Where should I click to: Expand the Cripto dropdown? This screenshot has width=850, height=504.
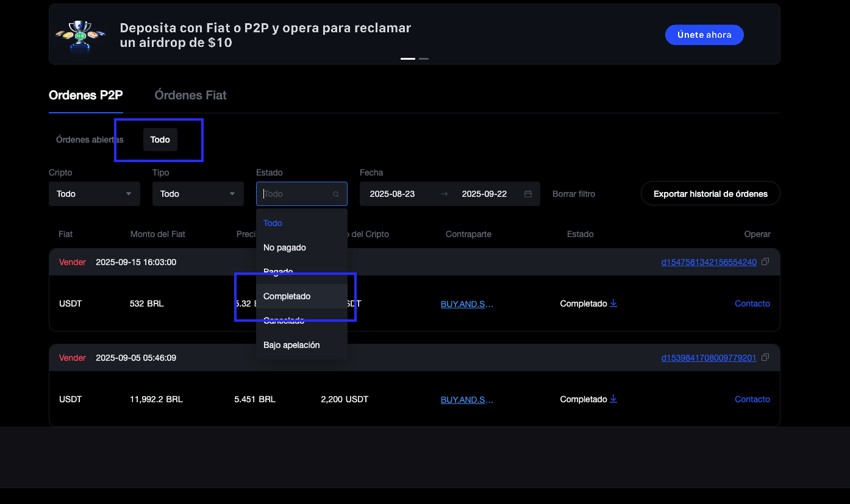click(95, 194)
